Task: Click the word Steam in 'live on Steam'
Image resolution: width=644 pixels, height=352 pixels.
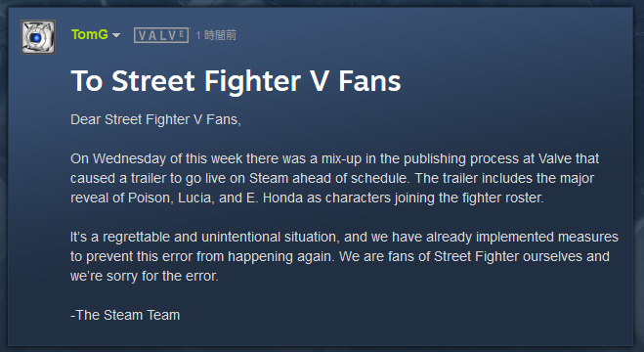Action: pos(269,178)
